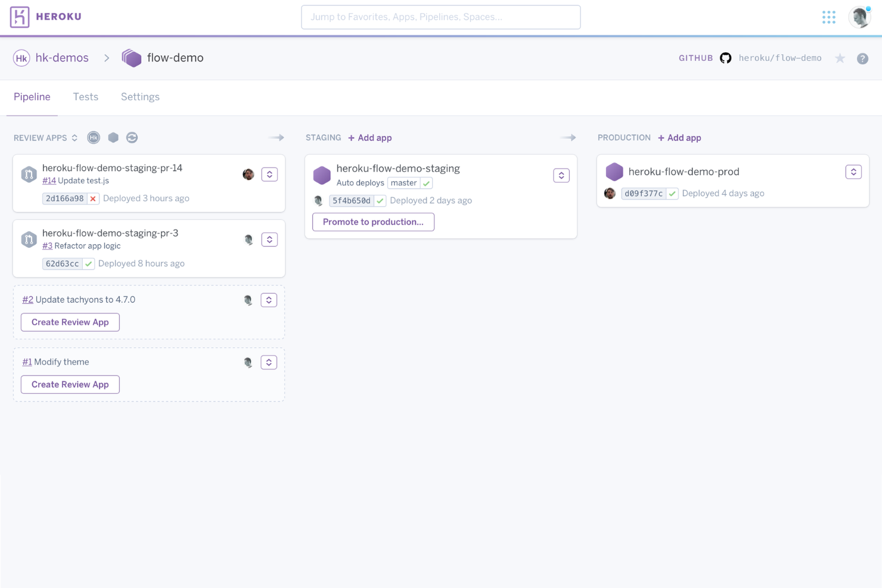
Task: Click the hexagon app filter icon in review apps header
Action: click(x=113, y=137)
